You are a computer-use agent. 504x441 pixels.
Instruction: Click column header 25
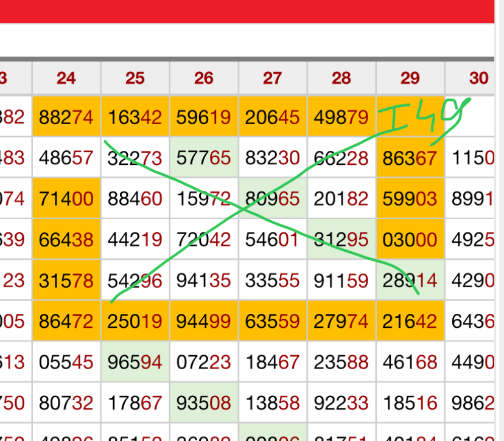(135, 78)
